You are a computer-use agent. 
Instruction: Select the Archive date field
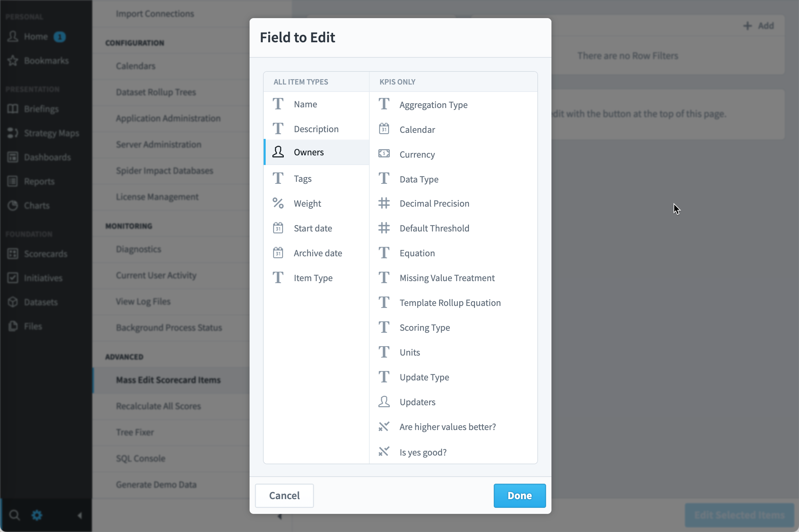click(x=316, y=253)
